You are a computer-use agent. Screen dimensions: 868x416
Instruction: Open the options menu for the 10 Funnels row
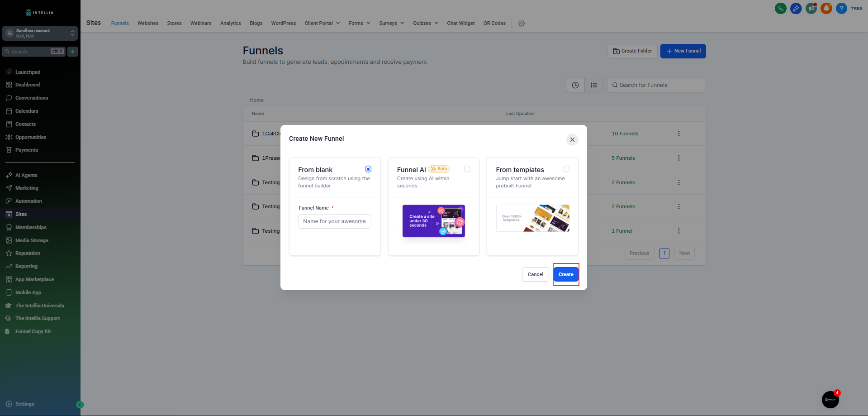(679, 134)
